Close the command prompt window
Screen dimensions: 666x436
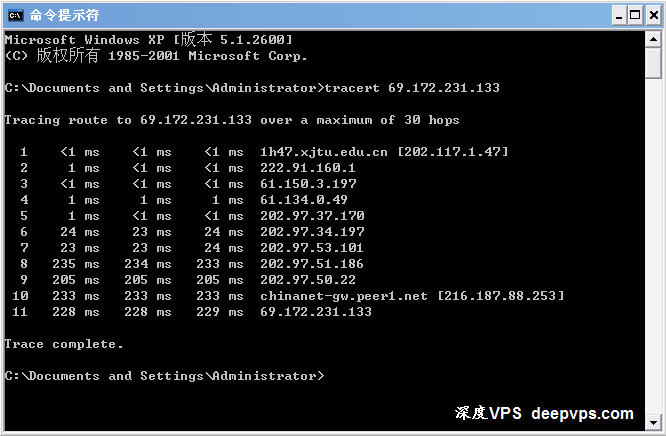[654, 16]
